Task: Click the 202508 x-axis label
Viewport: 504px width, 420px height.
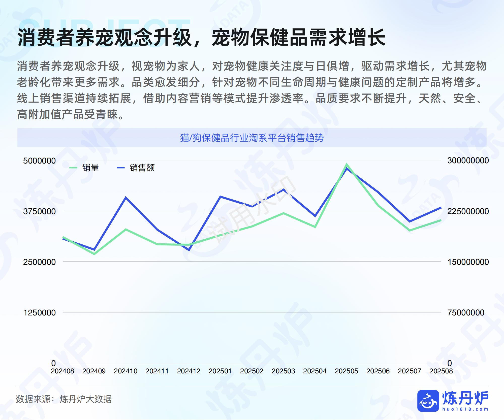Action: pyautogui.click(x=441, y=371)
